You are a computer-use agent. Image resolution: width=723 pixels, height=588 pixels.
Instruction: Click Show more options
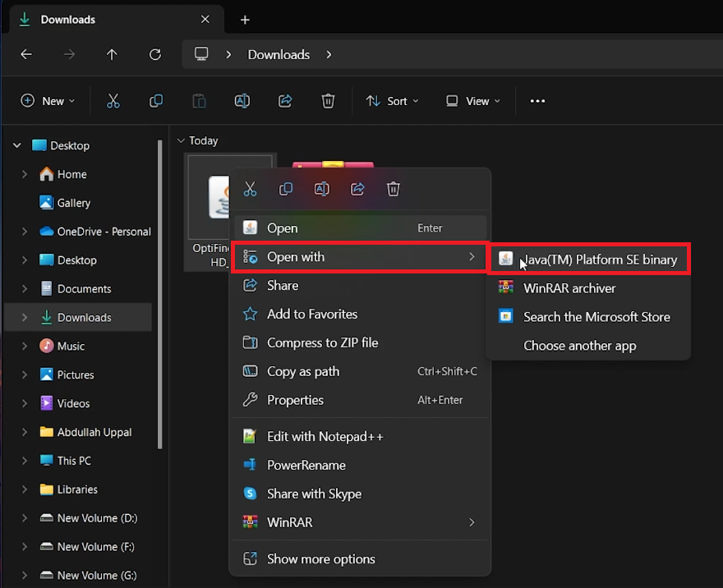[360, 559]
